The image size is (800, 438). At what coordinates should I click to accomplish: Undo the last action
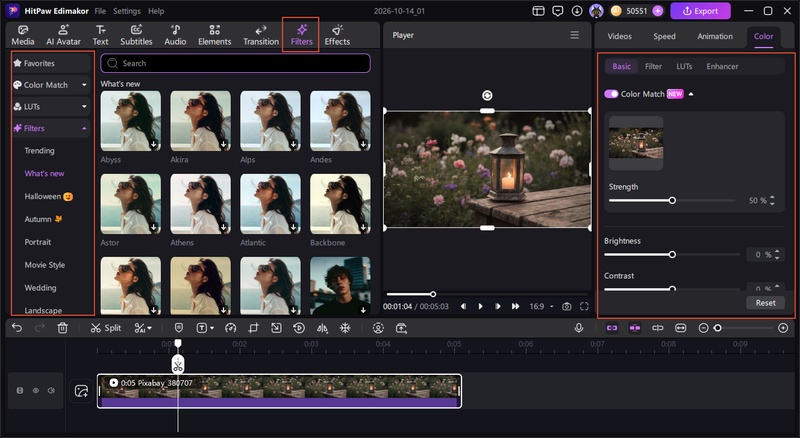click(x=17, y=328)
